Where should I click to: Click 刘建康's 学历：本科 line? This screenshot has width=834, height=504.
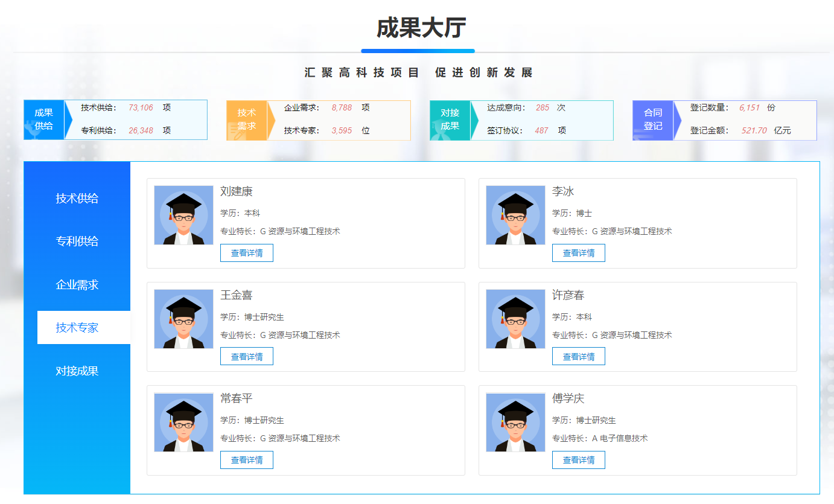click(240, 213)
